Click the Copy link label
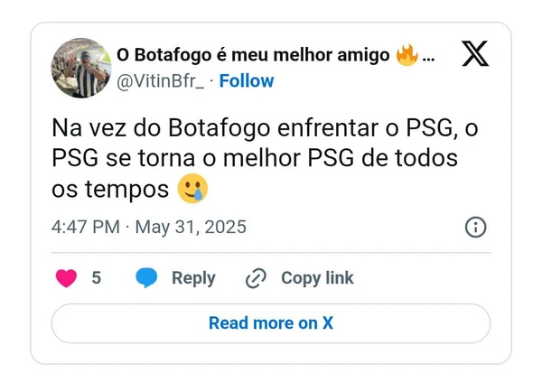This screenshot has width=542, height=392. [317, 278]
